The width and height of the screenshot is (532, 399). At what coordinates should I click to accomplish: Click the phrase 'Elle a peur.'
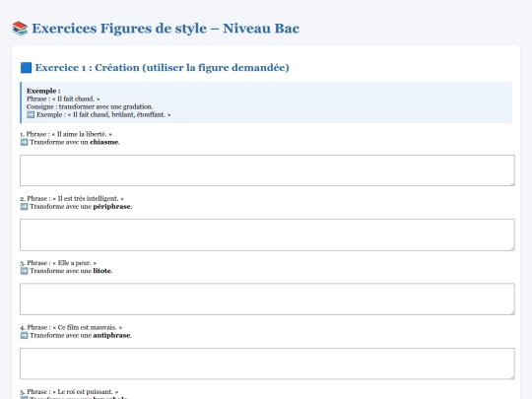(x=75, y=263)
